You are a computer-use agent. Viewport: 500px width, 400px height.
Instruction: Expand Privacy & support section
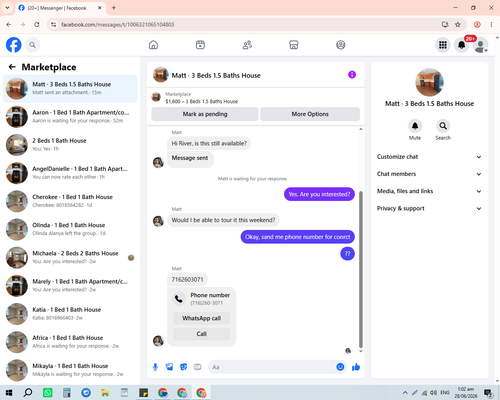tap(429, 208)
